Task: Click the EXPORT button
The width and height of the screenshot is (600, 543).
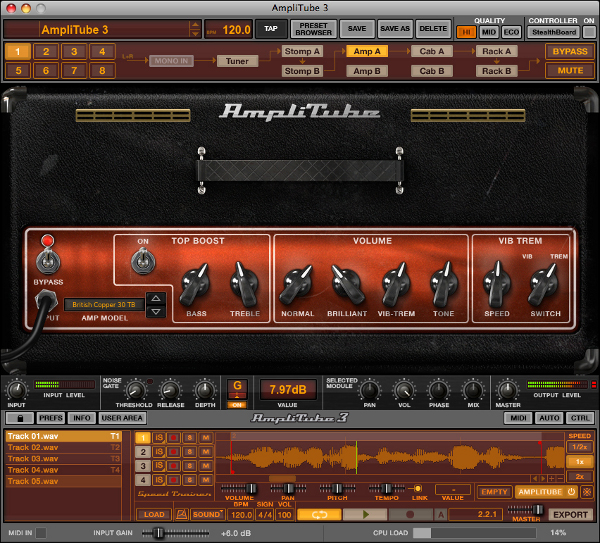Action: pos(570,514)
